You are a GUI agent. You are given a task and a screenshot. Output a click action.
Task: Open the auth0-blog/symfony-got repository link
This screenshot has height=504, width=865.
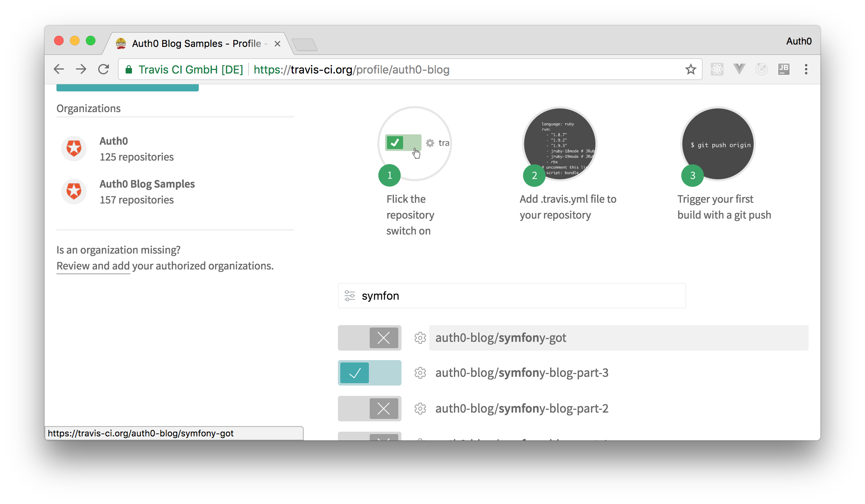pyautogui.click(x=500, y=338)
